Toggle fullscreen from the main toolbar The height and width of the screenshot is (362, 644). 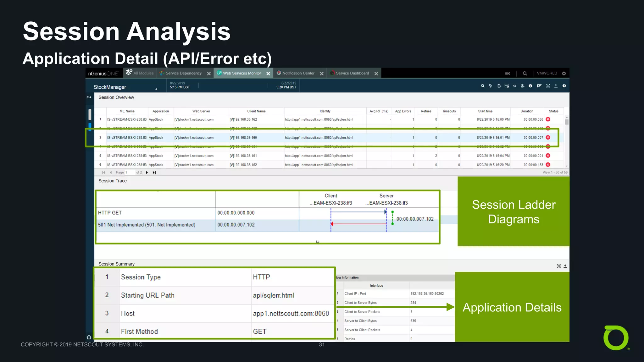[x=548, y=86]
